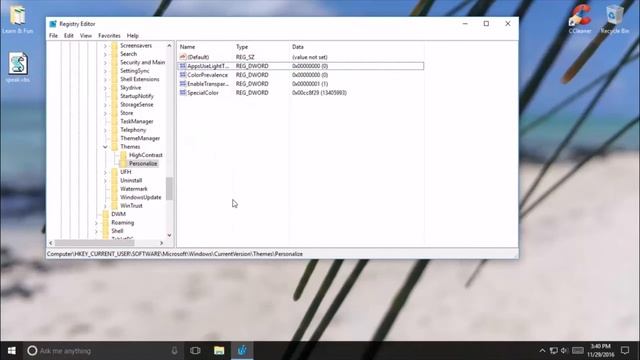Select the Themes key

(x=130, y=147)
